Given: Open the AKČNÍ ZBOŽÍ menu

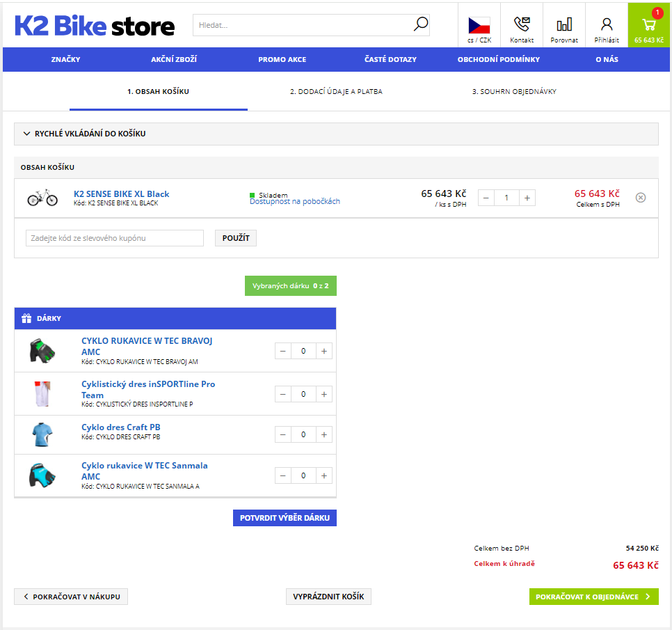Looking at the screenshot, I should 174,59.
